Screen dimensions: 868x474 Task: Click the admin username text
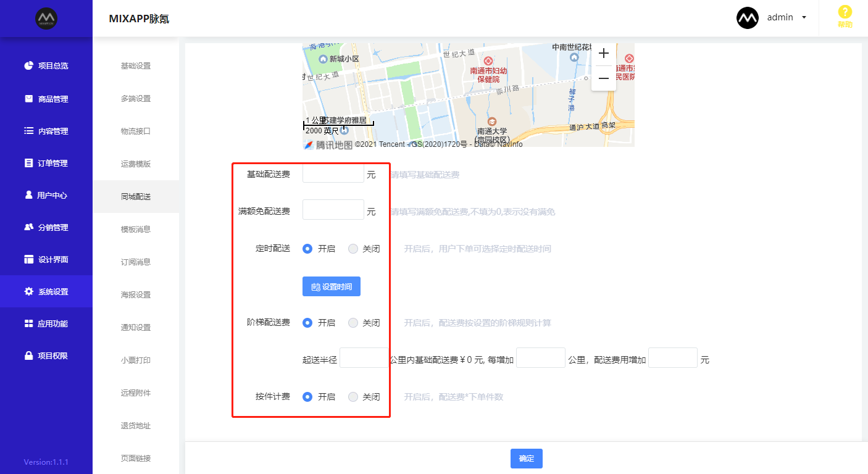pos(780,18)
